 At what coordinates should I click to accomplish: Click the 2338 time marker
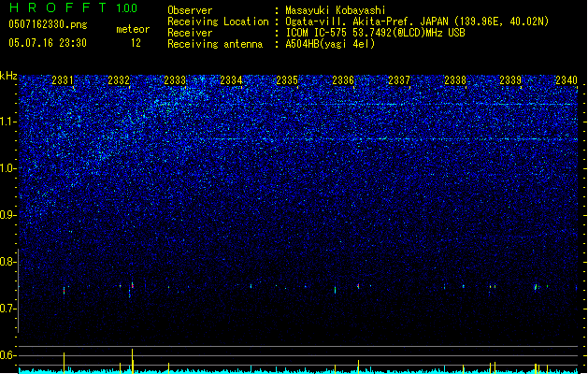click(x=455, y=79)
